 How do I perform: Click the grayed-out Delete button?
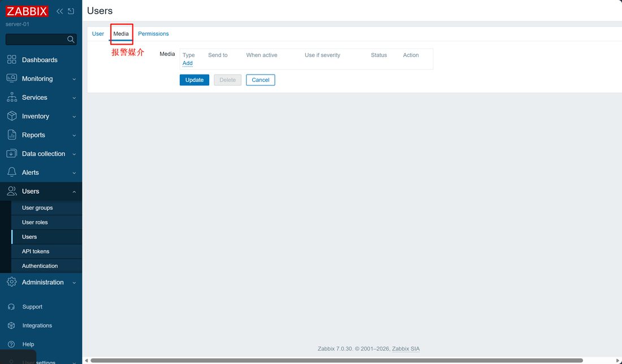(x=228, y=80)
